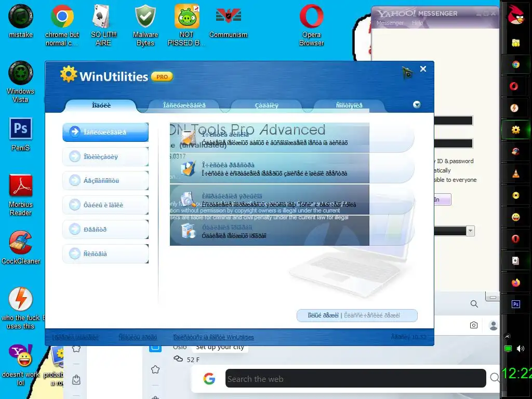This screenshot has width=532, height=399.
Task: Click the Angry Bird dock icon
Action: pyautogui.click(x=515, y=15)
